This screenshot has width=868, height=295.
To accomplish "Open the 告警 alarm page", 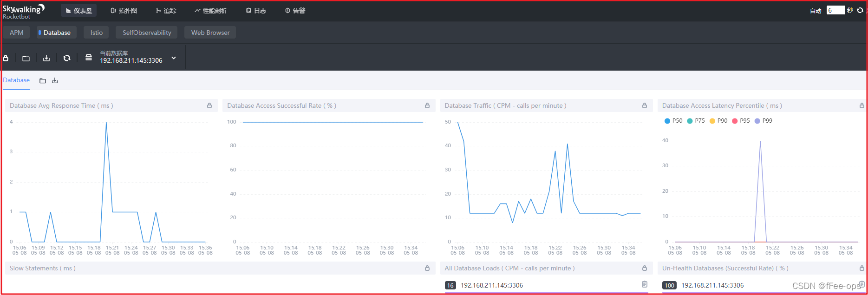I will [295, 11].
